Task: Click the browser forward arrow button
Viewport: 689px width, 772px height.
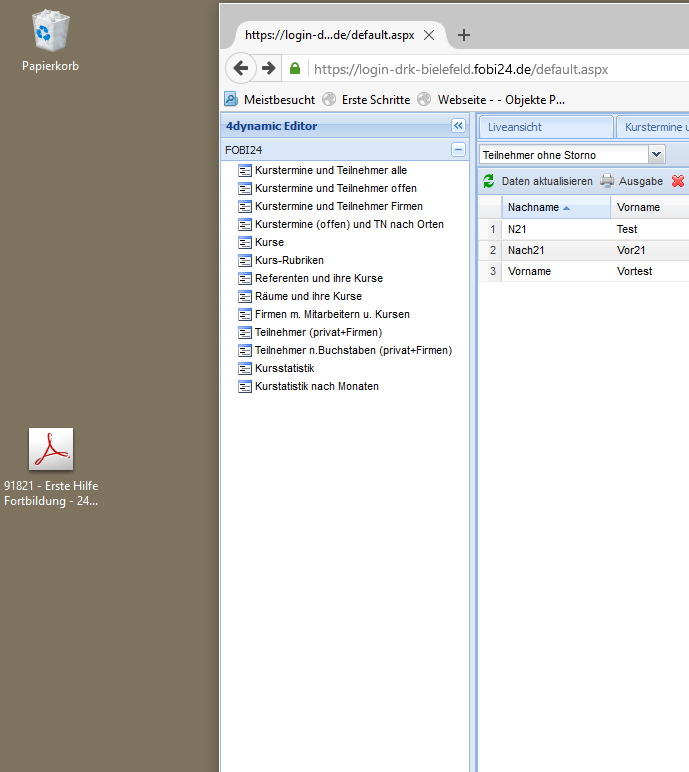Action: [269, 68]
